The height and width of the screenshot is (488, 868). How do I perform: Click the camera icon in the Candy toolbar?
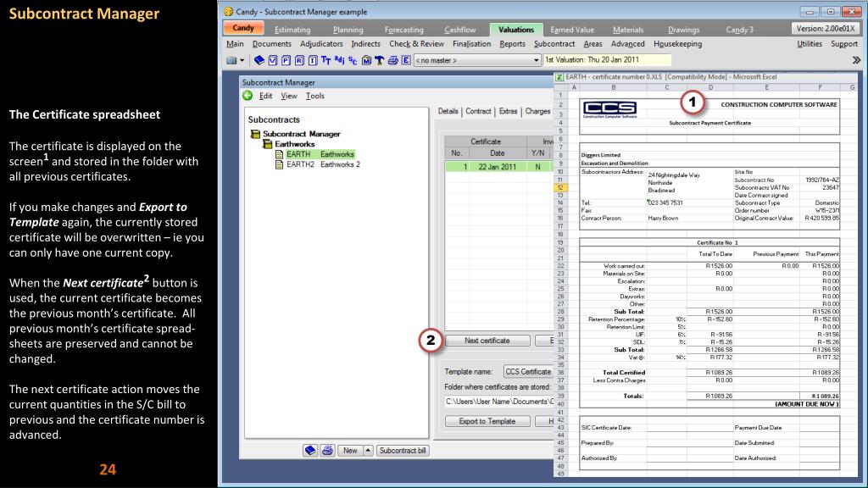231,60
